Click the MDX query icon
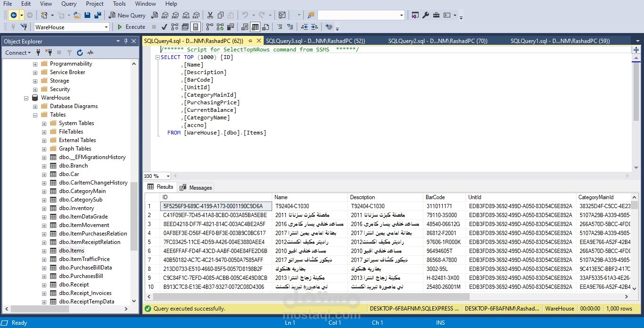This screenshot has width=644, height=328. (164, 15)
